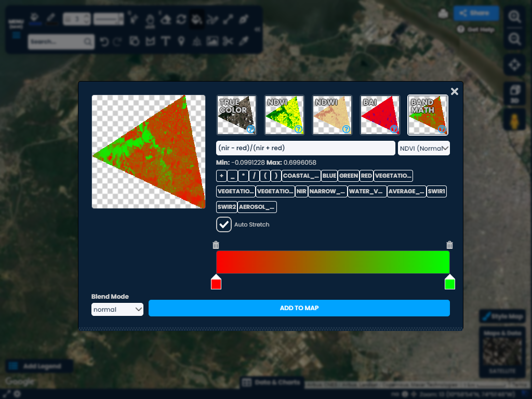Image resolution: width=532 pixels, height=399 pixels.
Task: Insert the NIR band into the formula
Action: coord(301,191)
